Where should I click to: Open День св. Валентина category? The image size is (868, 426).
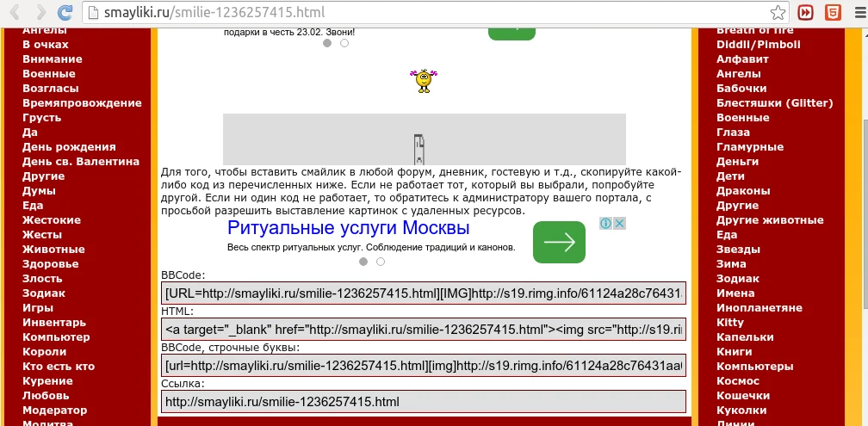pos(81,162)
